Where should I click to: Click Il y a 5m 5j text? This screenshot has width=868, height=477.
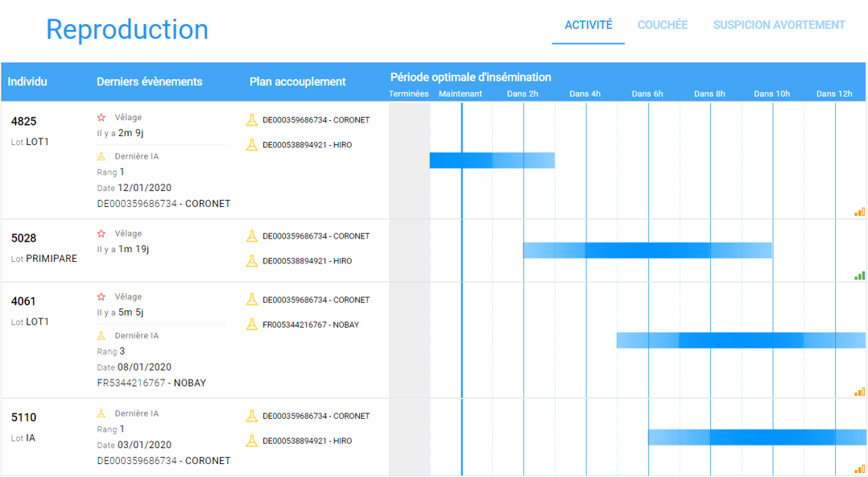click(x=120, y=313)
